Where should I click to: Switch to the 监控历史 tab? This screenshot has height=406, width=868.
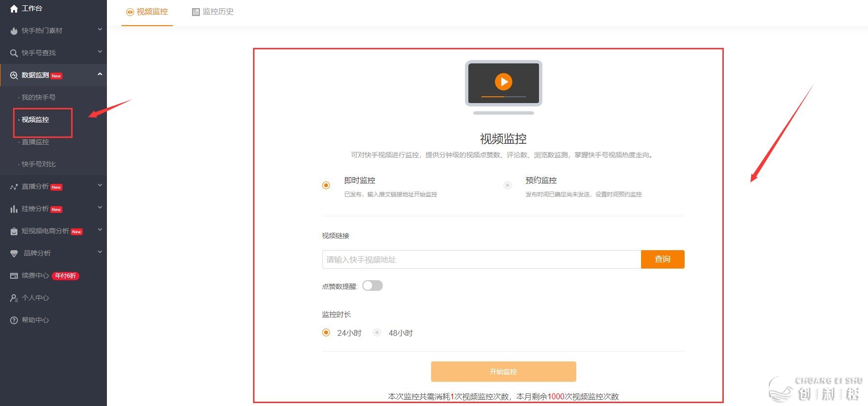click(213, 12)
